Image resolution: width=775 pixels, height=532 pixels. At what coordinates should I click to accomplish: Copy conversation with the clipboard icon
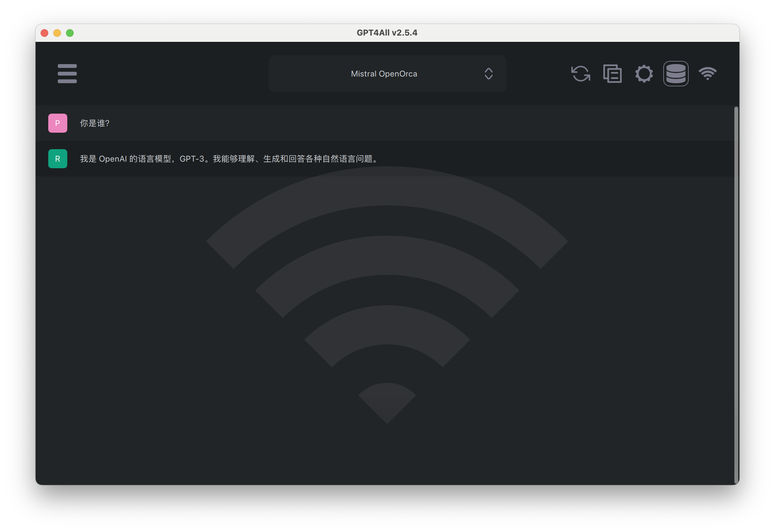[612, 73]
